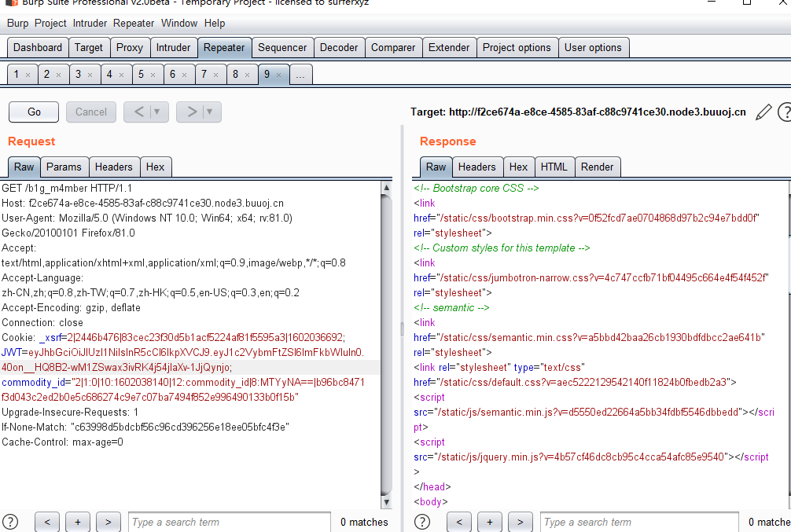
Task: Show response HTML view
Action: 554,167
